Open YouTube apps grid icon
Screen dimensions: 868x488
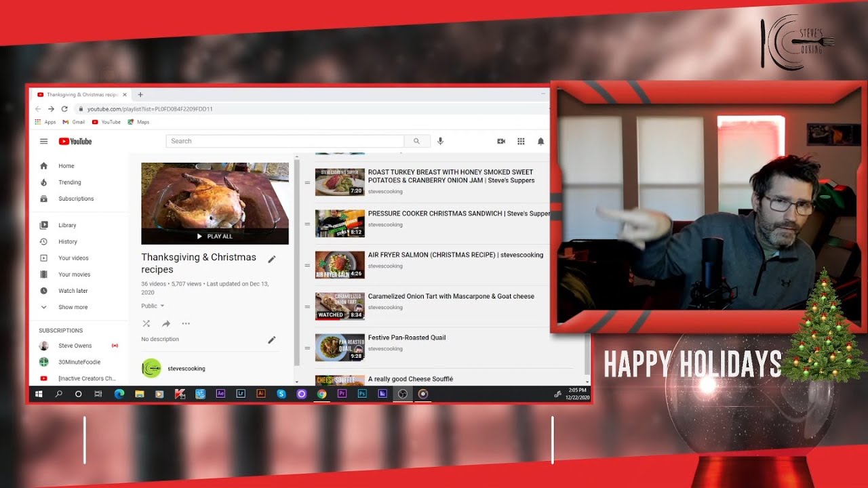point(521,141)
